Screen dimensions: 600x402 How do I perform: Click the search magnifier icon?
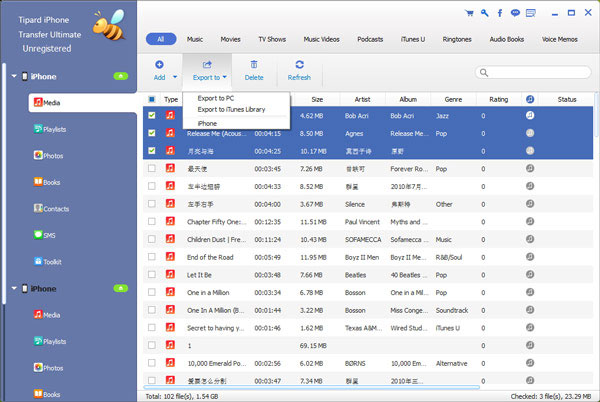click(x=484, y=72)
